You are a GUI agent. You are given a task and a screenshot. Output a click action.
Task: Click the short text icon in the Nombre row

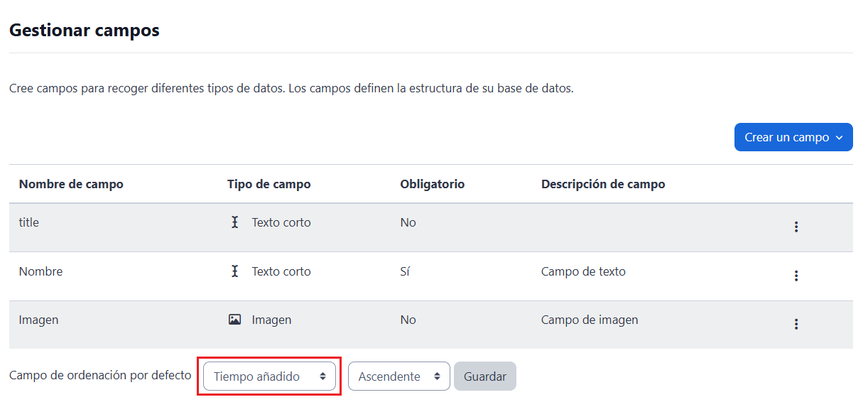pyautogui.click(x=234, y=271)
